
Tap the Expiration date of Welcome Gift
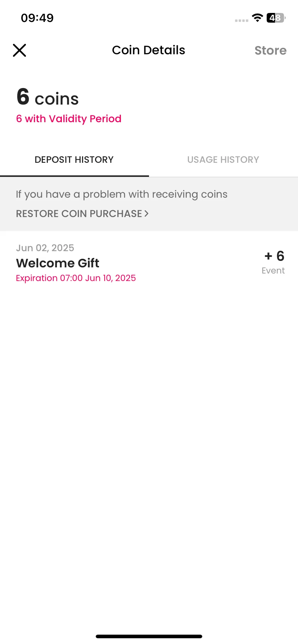[x=76, y=278]
